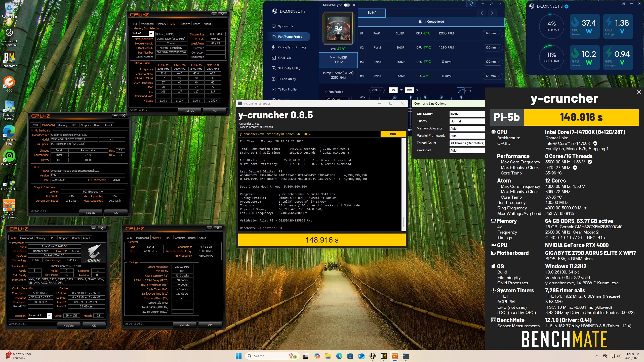Select the SL-Inf tab in L-Connect
The width and height of the screenshot is (644, 362).
click(372, 13)
